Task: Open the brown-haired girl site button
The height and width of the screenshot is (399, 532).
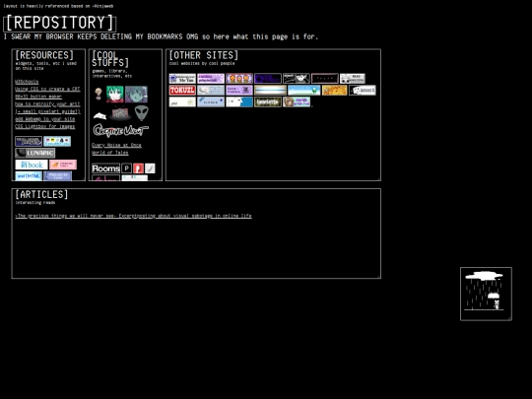Action: [x=297, y=101]
